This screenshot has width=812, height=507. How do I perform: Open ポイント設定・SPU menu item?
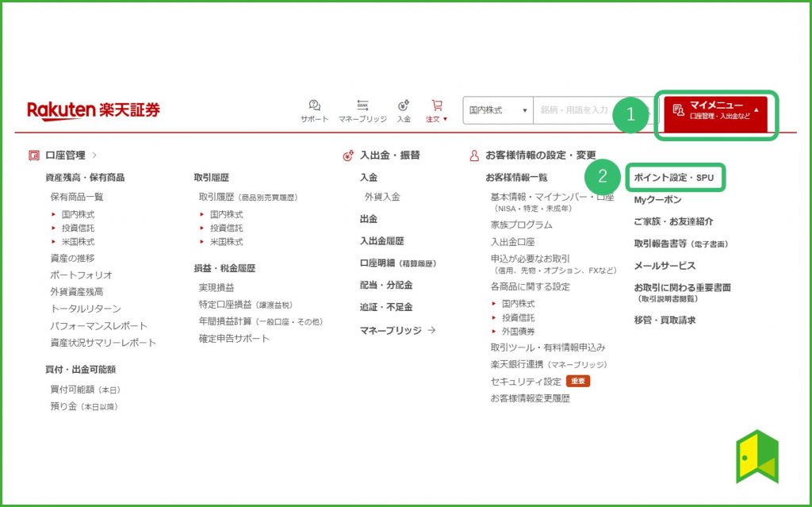point(674,178)
